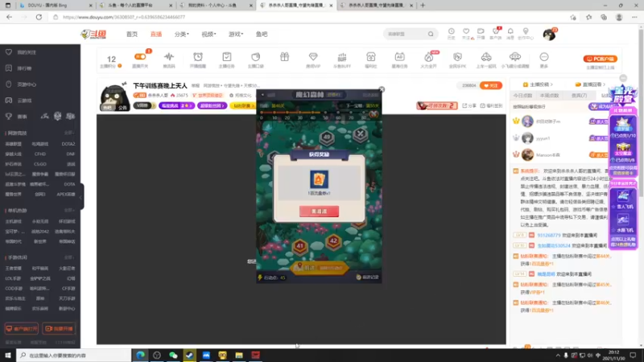Expand all in the 单机热游 section
Screen dimensions: 644x362
pyautogui.click(x=69, y=210)
